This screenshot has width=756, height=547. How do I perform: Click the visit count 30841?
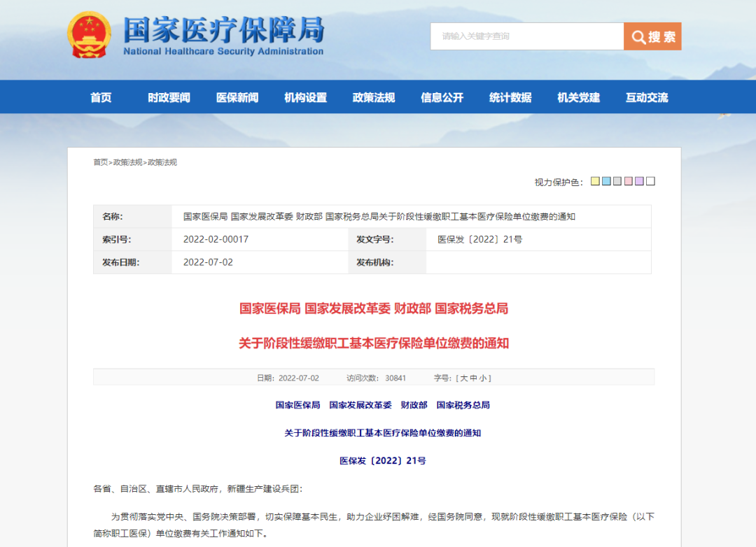click(x=395, y=378)
